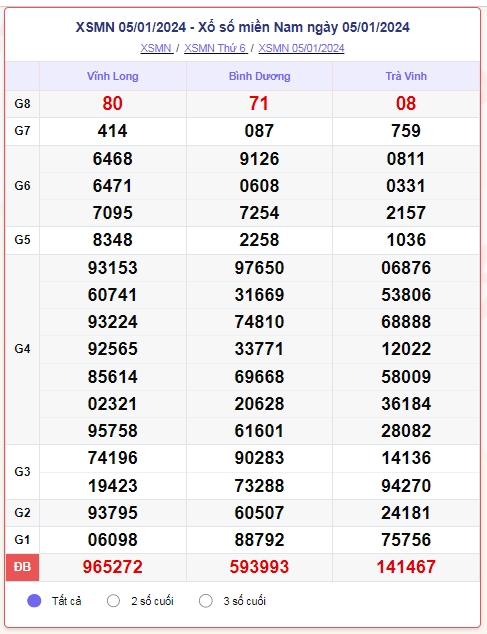Click Bình Dương special prize 593993

259,567
